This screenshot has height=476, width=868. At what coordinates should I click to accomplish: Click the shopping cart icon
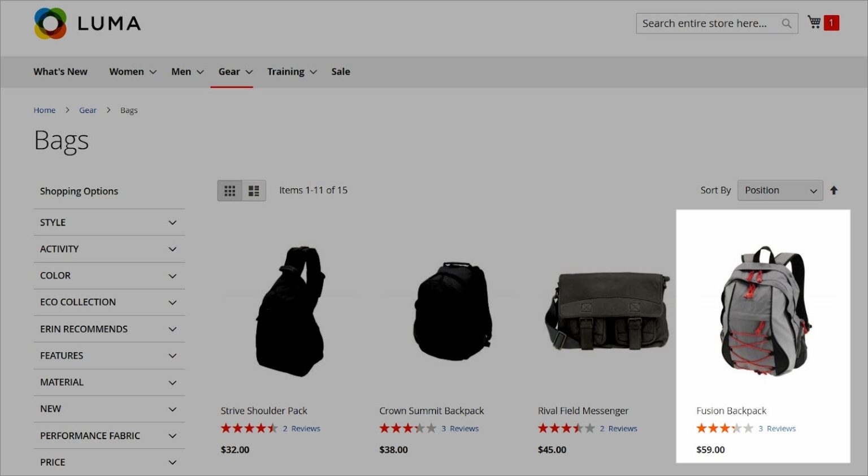coord(814,23)
